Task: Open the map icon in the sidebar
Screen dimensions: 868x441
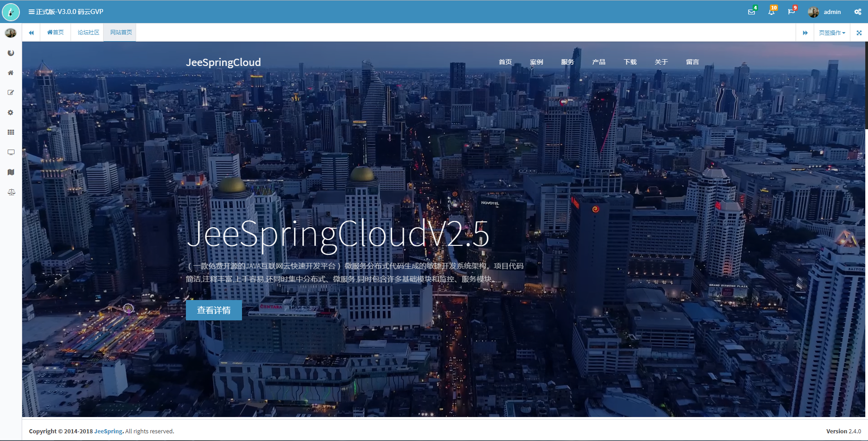Action: tap(11, 172)
